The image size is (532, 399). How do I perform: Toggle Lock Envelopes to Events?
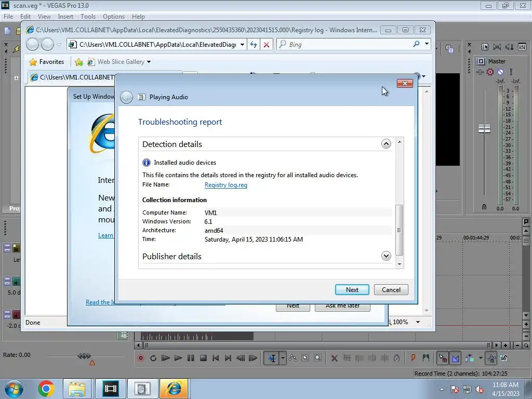[x=491, y=358]
